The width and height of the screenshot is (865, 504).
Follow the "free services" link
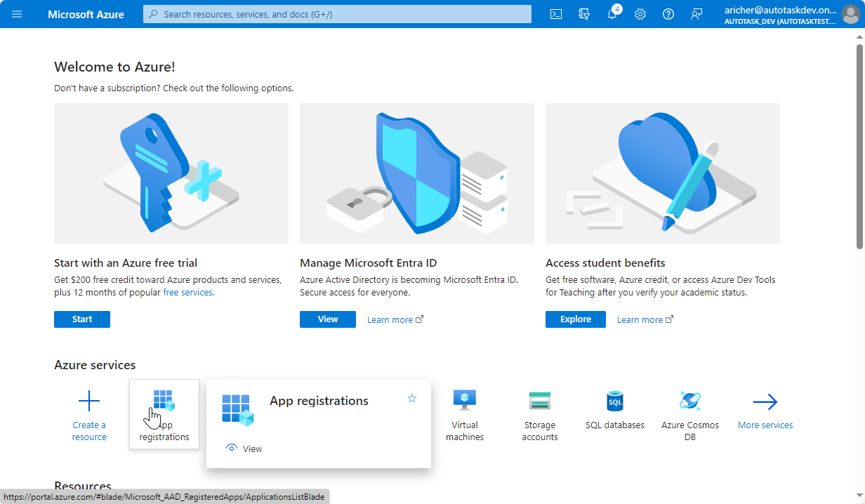click(x=188, y=292)
